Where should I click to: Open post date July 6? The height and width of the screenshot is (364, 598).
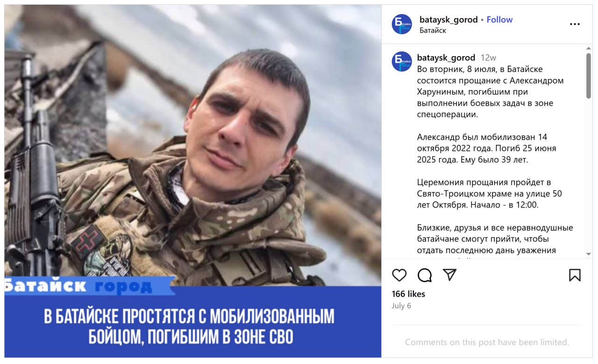coord(401,306)
